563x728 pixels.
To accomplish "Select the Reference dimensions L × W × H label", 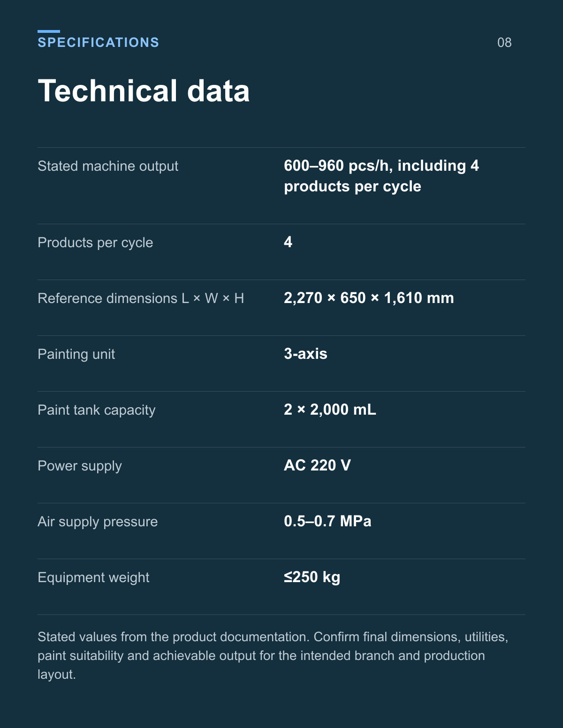I will (141, 298).
